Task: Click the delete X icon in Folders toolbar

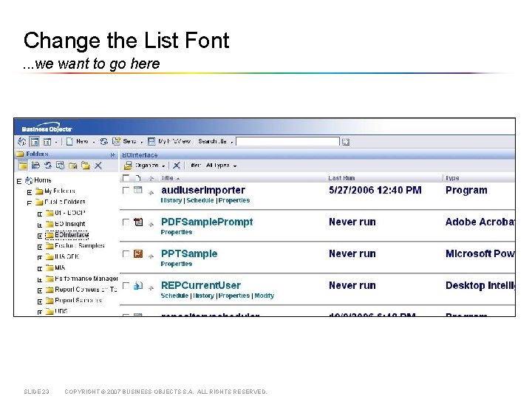Action: click(98, 166)
